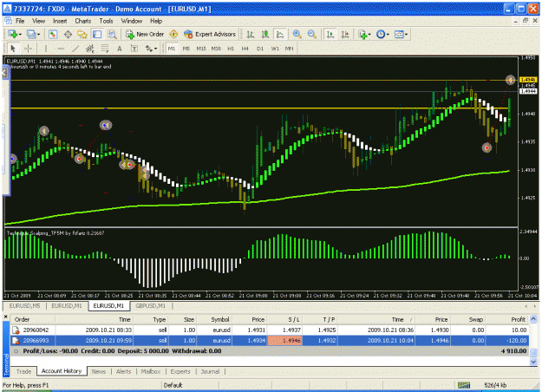Screen dimensions: 542x392
Task: Toggle the Data Window crosshair-circle icon
Action: [68, 34]
